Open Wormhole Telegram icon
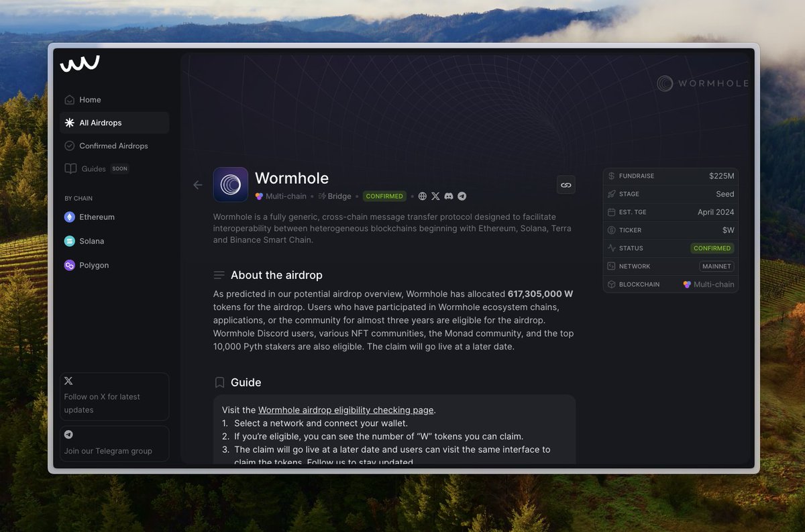This screenshot has width=805, height=532. [462, 197]
